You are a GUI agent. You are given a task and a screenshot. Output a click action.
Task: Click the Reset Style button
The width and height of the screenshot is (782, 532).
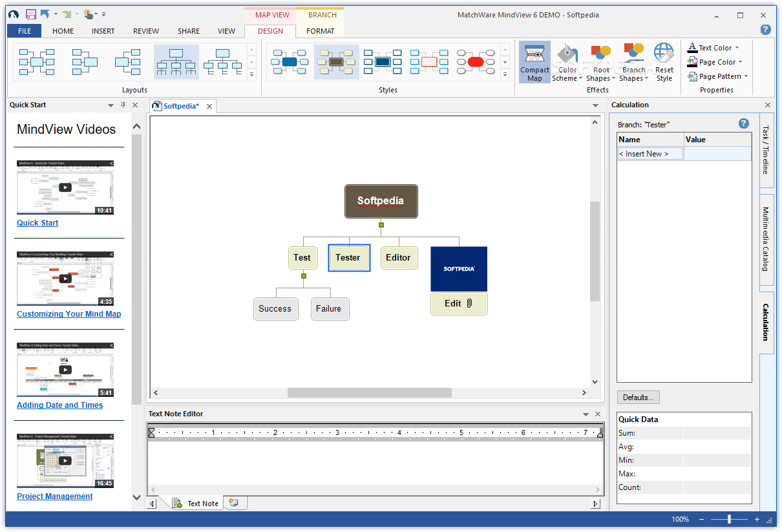(x=664, y=63)
